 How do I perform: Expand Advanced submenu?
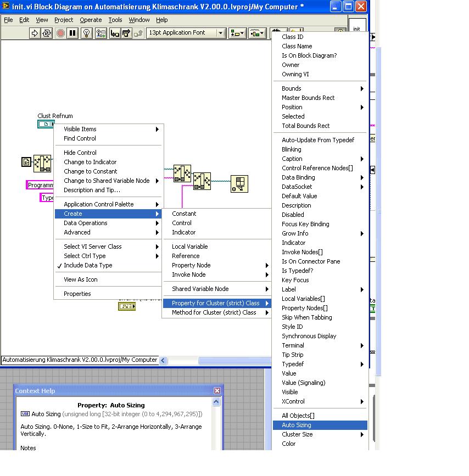point(108,233)
